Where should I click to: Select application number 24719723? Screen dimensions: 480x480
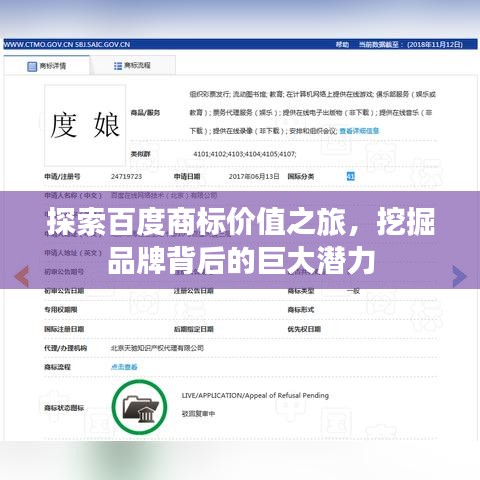[x=126, y=176]
